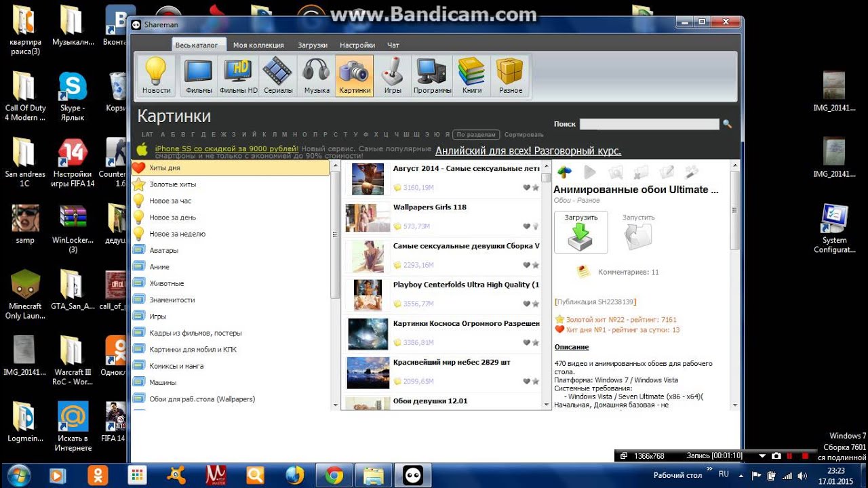Image resolution: width=868 pixels, height=488 pixels.
Task: Open Odnoklassniki icon in the taskbar
Action: [x=98, y=476]
